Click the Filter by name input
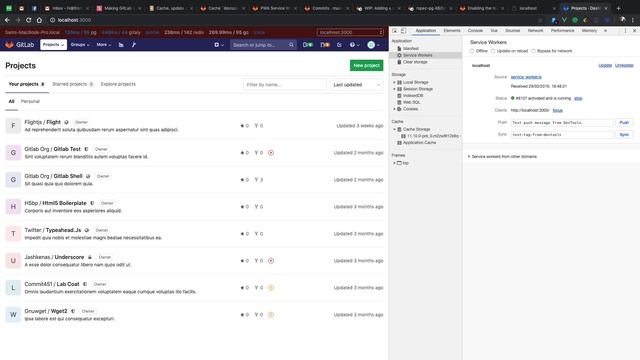Viewport: 640px width, 360px height. pyautogui.click(x=284, y=84)
